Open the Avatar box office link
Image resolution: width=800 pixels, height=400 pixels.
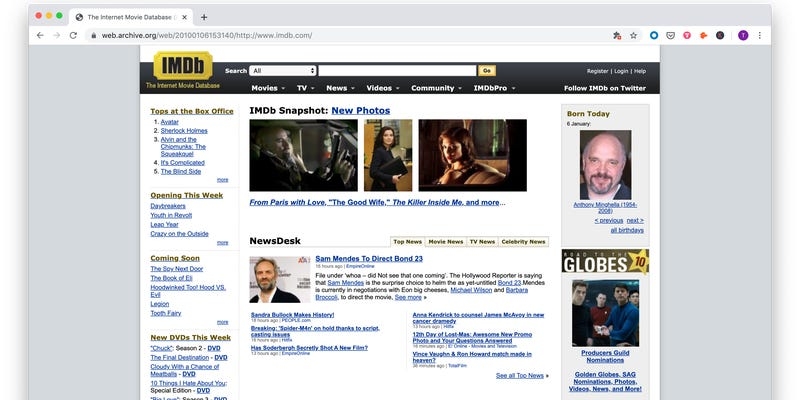click(x=169, y=122)
